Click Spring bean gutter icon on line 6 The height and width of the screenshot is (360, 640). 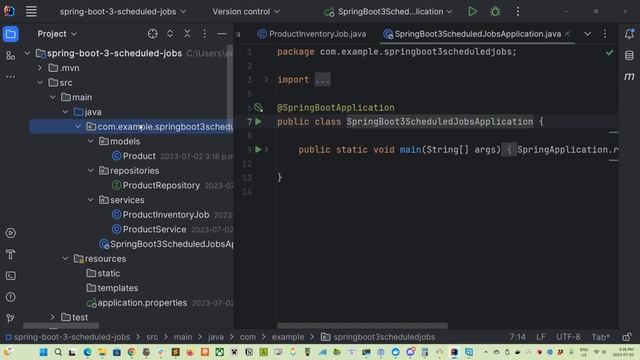pyautogui.click(x=258, y=108)
